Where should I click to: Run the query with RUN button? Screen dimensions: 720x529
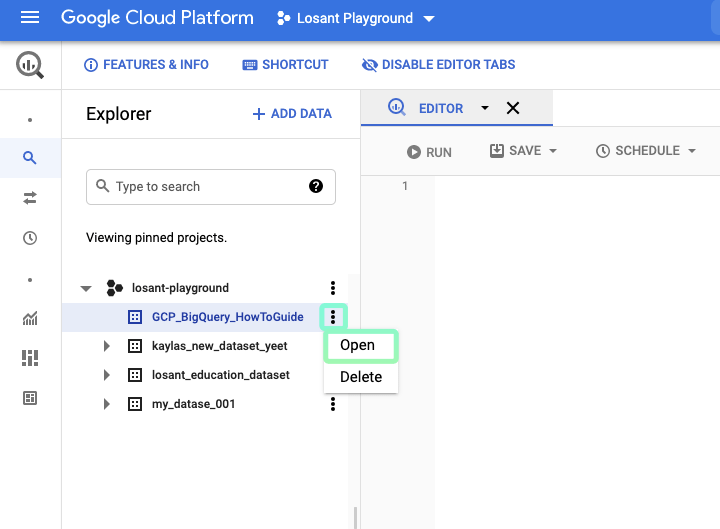[429, 152]
